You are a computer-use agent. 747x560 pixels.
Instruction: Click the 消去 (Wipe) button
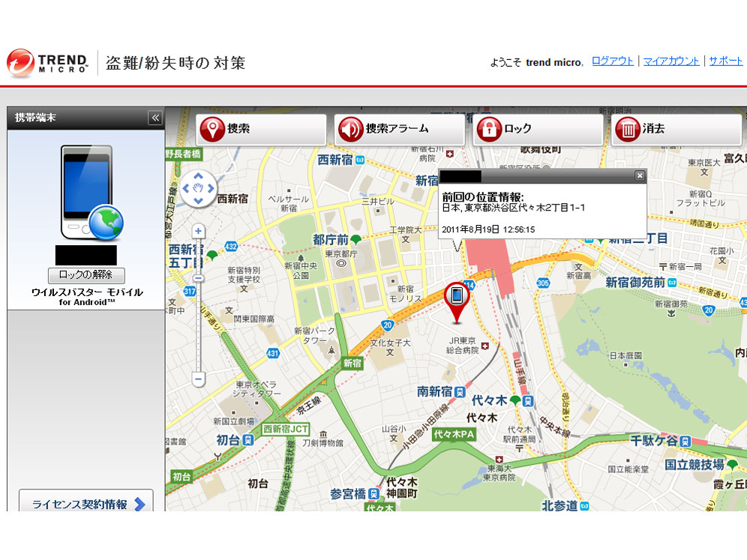[676, 129]
